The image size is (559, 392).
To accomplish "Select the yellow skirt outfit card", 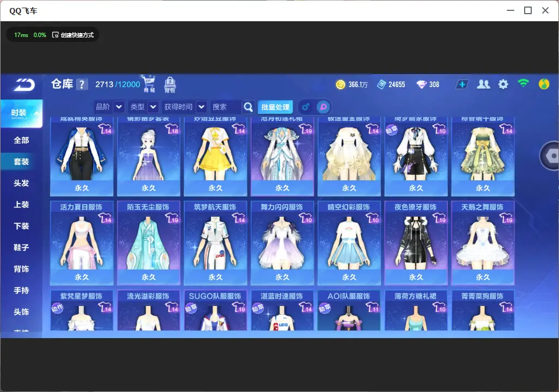I will point(215,156).
